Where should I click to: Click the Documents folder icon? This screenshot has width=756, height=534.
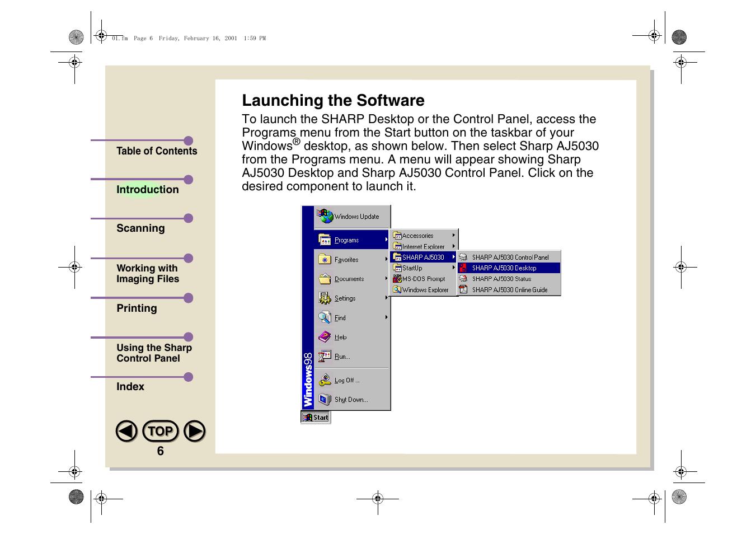click(325, 279)
